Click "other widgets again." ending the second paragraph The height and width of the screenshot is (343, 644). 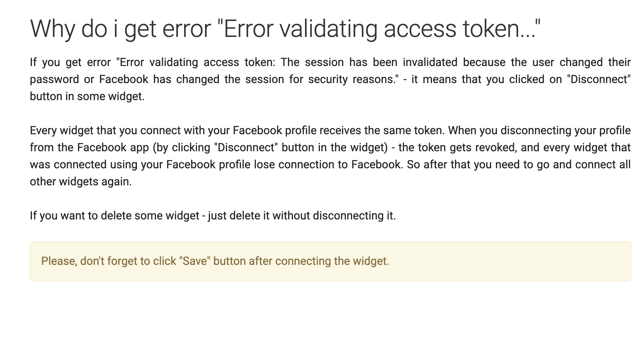click(81, 182)
